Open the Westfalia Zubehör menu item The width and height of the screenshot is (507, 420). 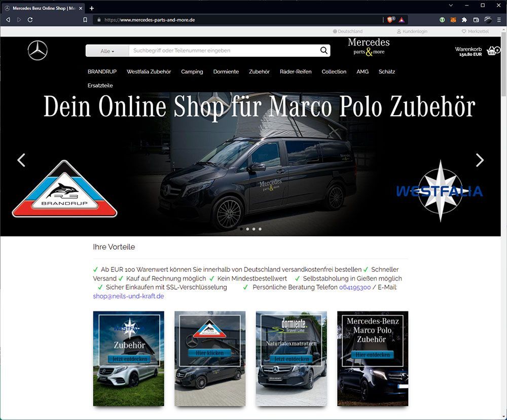(x=149, y=72)
